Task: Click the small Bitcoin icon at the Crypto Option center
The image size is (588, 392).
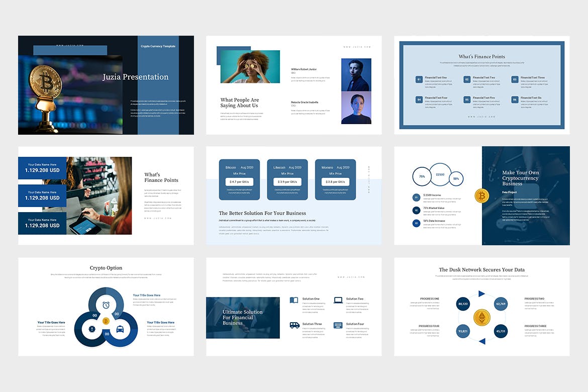Action: [106, 321]
